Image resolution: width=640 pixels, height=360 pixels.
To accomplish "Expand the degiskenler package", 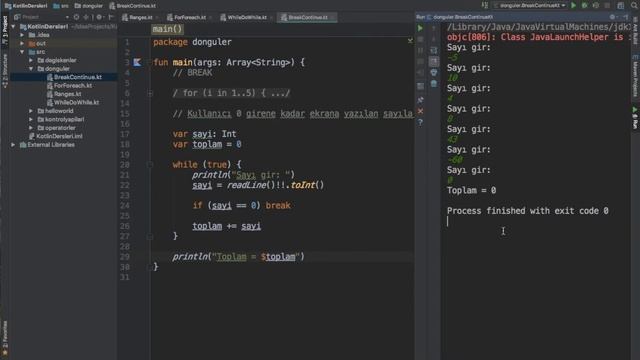I will [x=31, y=60].
